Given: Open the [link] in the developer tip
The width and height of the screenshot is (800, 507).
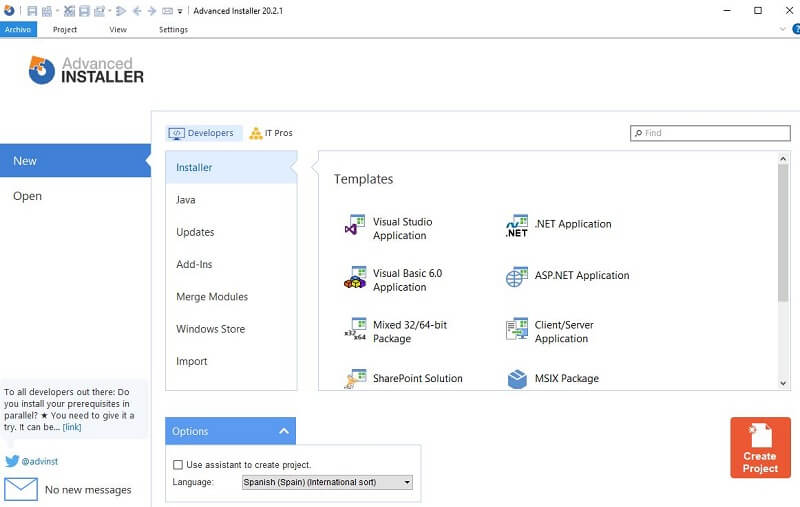Looking at the screenshot, I should tap(71, 427).
